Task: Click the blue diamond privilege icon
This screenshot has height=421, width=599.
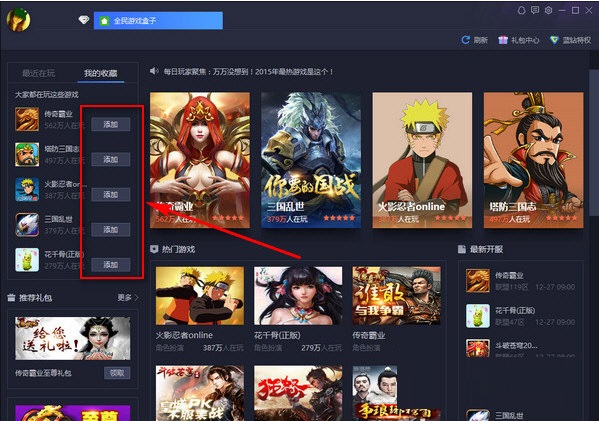Action: (x=554, y=40)
